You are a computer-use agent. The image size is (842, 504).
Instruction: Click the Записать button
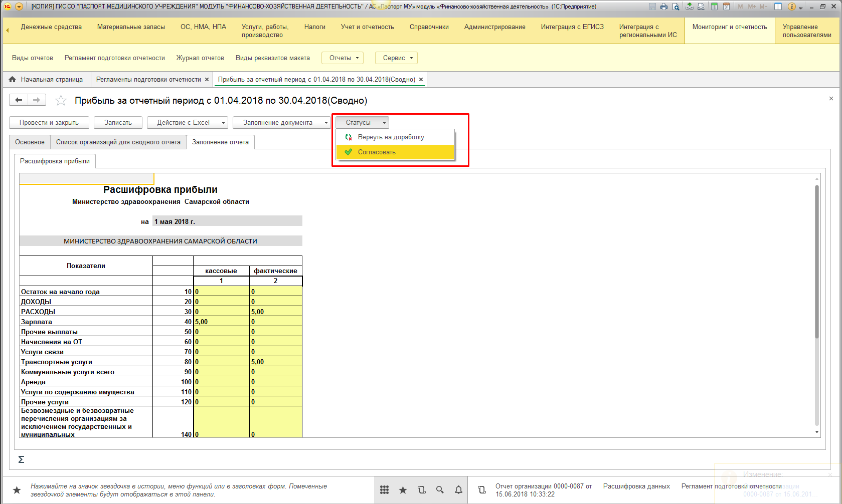click(x=118, y=123)
